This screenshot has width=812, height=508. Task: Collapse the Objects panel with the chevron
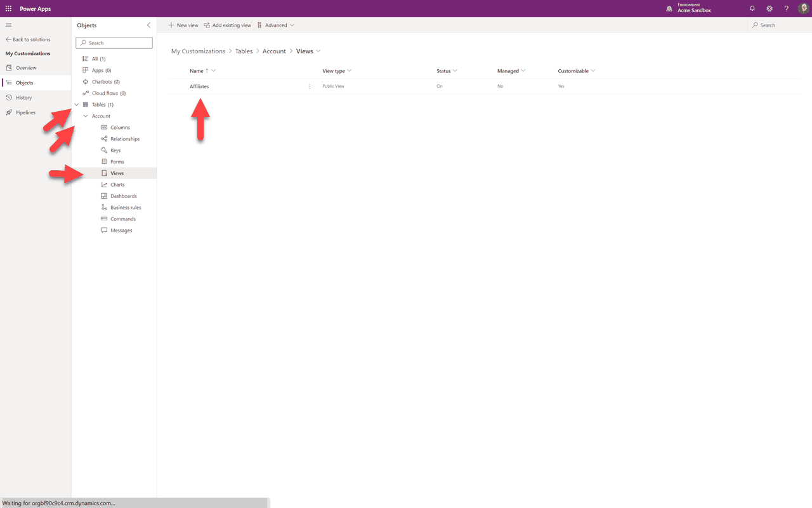(148, 25)
